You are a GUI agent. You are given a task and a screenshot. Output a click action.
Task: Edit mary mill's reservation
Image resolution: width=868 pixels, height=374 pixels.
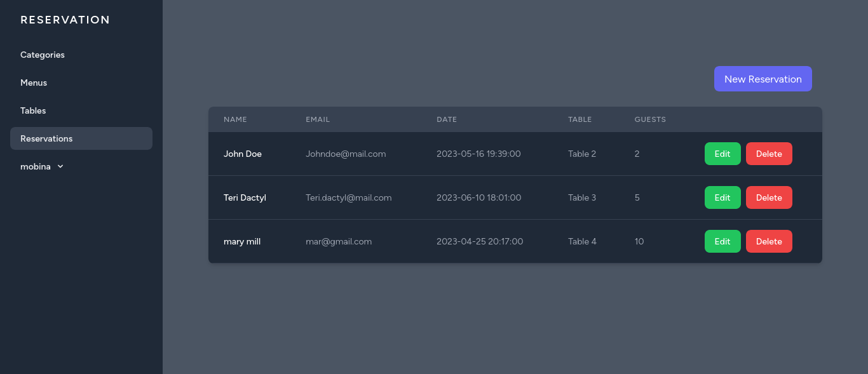722,241
